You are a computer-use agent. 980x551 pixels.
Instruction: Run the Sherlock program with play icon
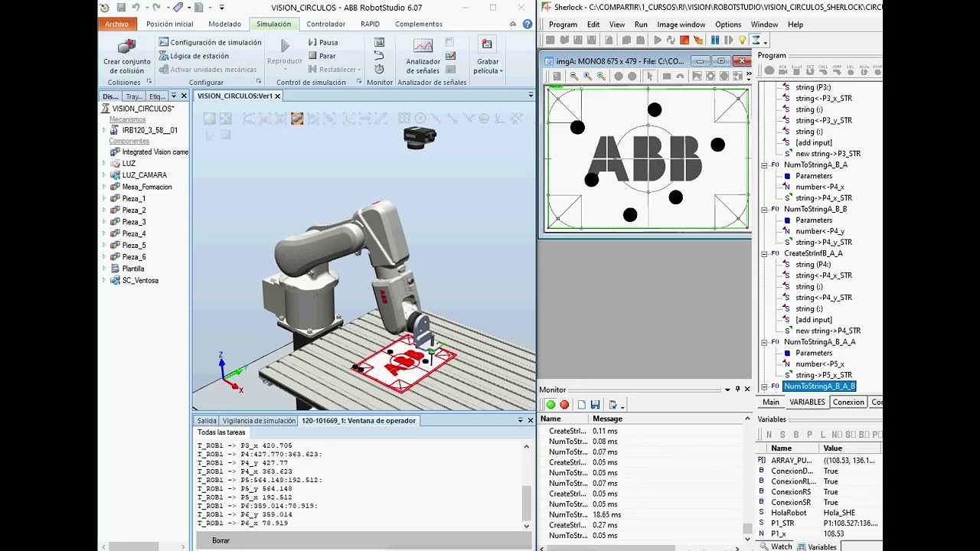tap(657, 41)
